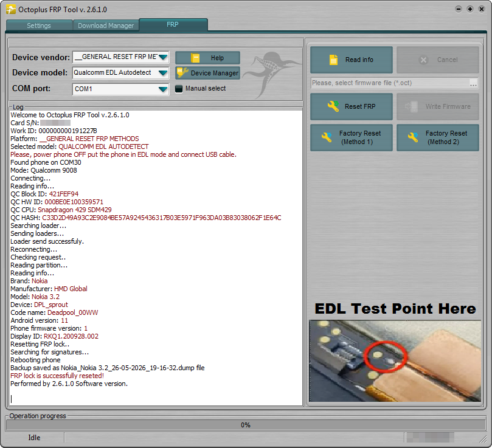
Task: Click "Performed by 2.6.1.0 Software version." line
Action: click(x=69, y=384)
